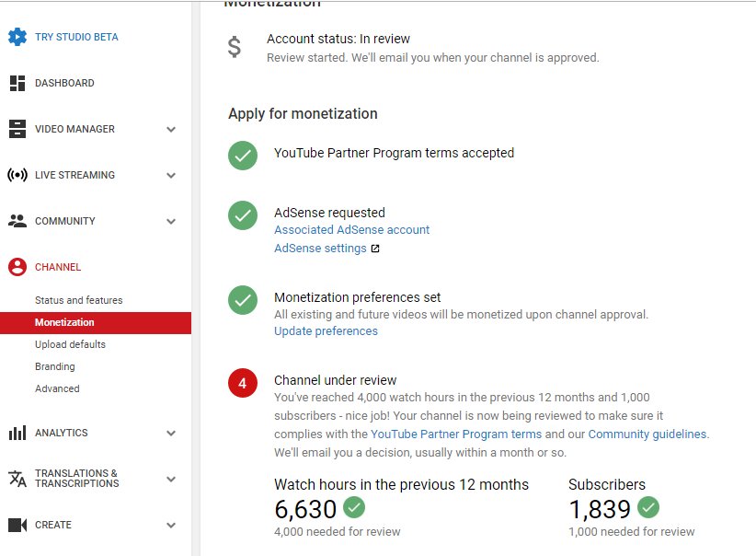
Task: Click the red Channel person icon
Action: (x=17, y=267)
